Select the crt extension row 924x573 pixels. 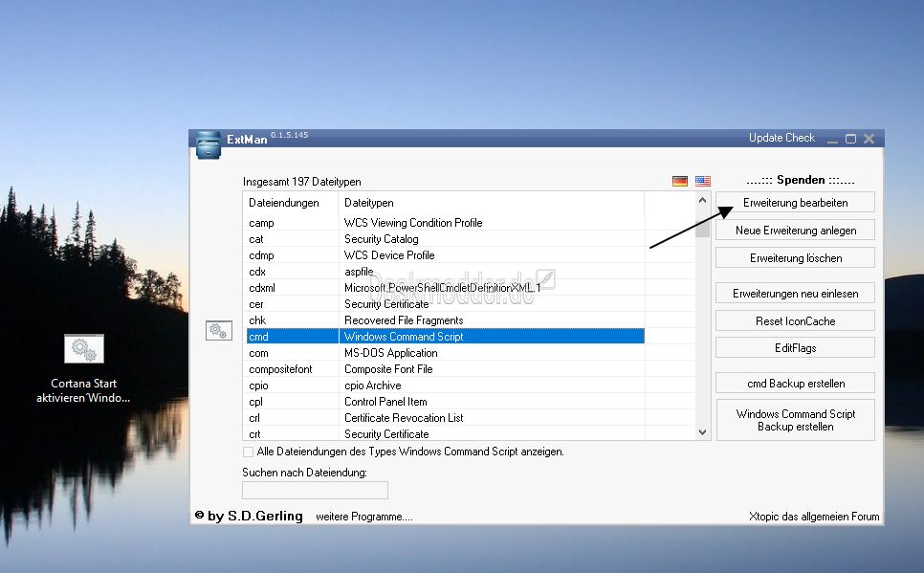[x=445, y=433]
